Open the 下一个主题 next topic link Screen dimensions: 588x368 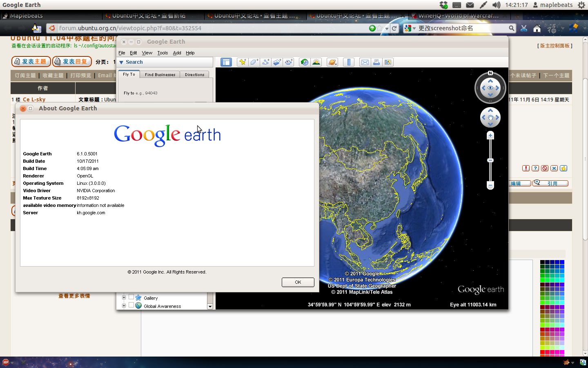click(x=556, y=76)
